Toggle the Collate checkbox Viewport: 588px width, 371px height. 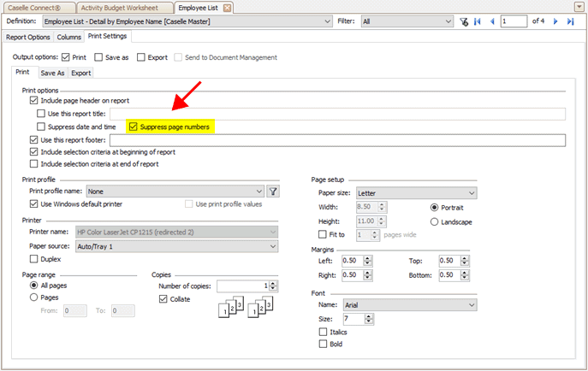[163, 299]
